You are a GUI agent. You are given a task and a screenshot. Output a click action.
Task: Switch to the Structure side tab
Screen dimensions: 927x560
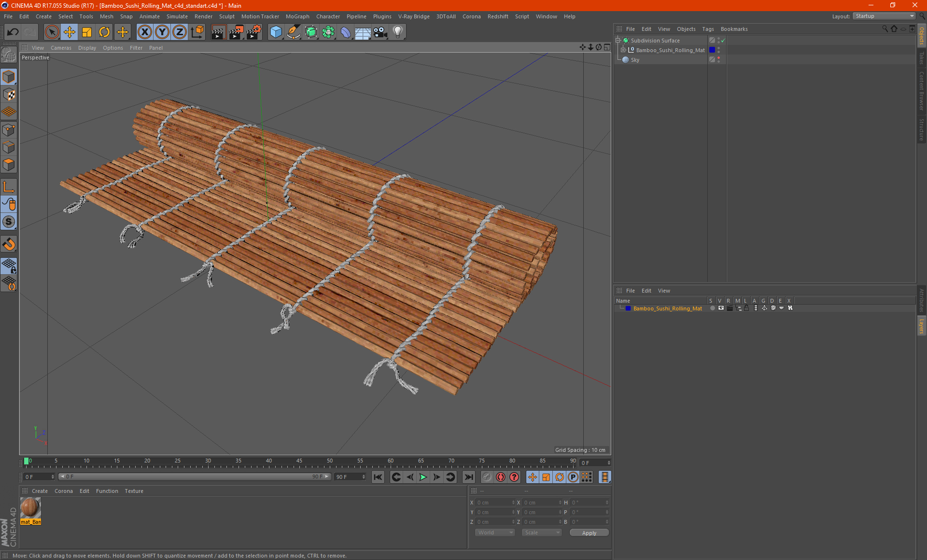coord(922,129)
